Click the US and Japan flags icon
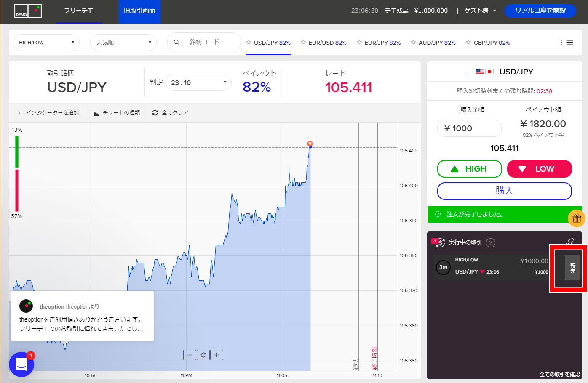 pyautogui.click(x=484, y=72)
